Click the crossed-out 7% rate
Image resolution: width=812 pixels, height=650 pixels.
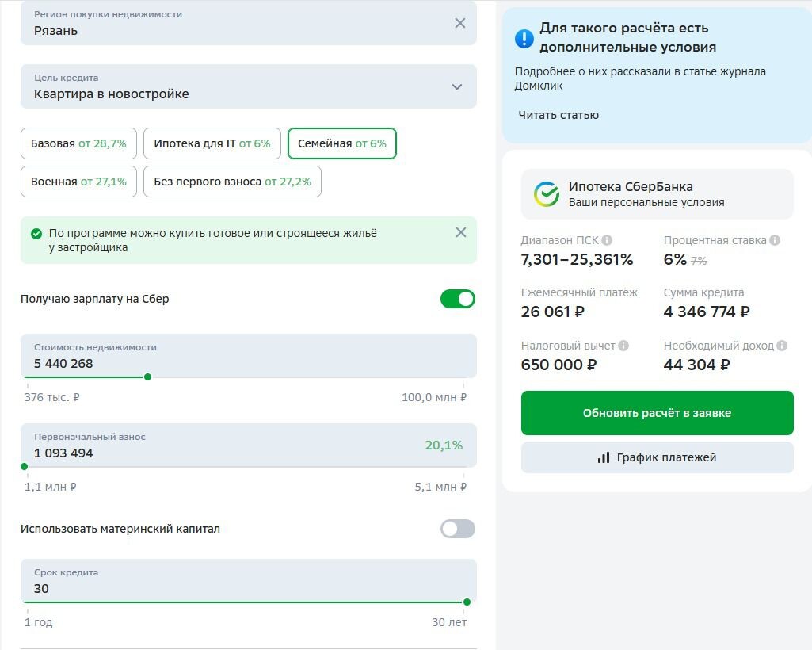click(x=699, y=261)
